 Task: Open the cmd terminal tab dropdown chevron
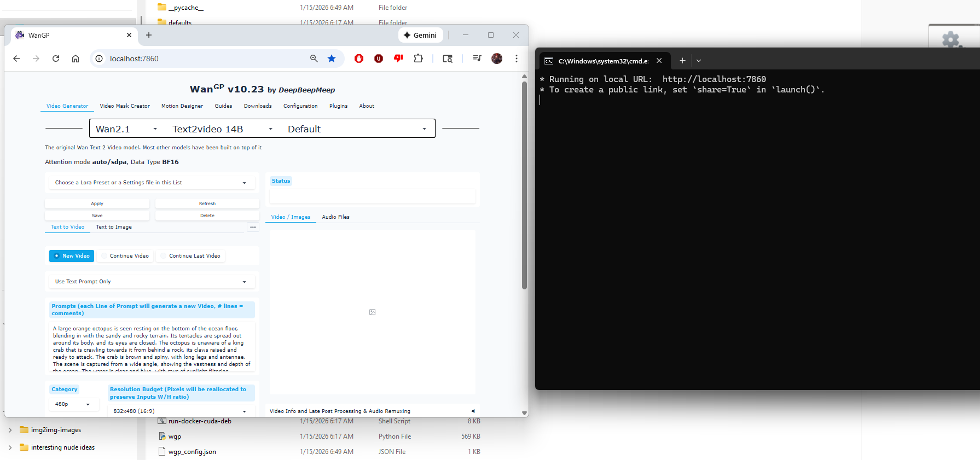[x=699, y=61]
